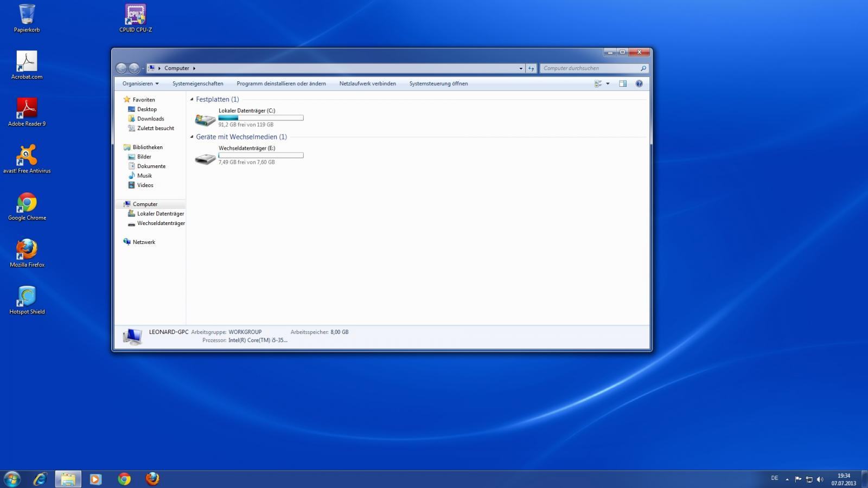The image size is (868, 488).
Task: Expand the address bar history dropdown
Action: [521, 68]
